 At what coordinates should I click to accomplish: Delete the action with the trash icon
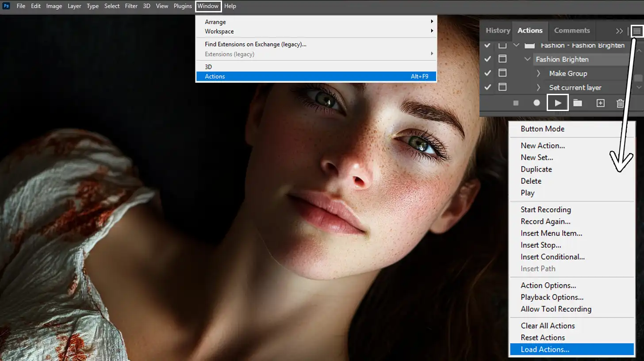620,103
